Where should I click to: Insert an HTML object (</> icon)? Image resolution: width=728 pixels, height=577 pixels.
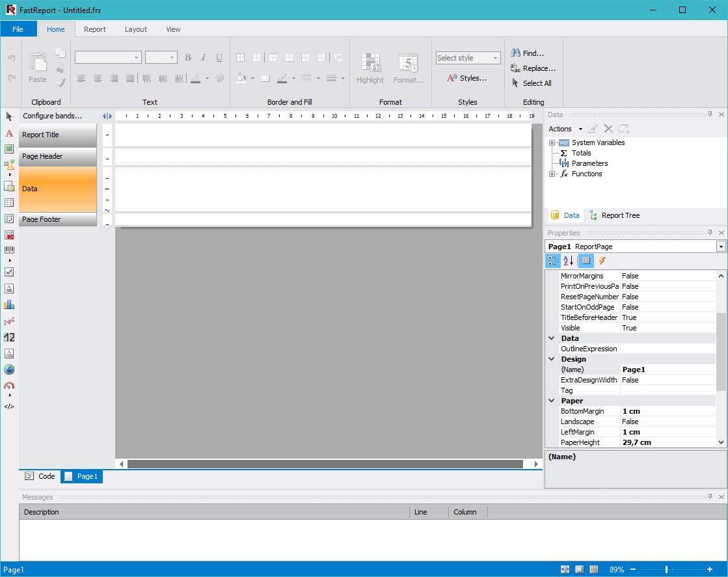(x=9, y=406)
